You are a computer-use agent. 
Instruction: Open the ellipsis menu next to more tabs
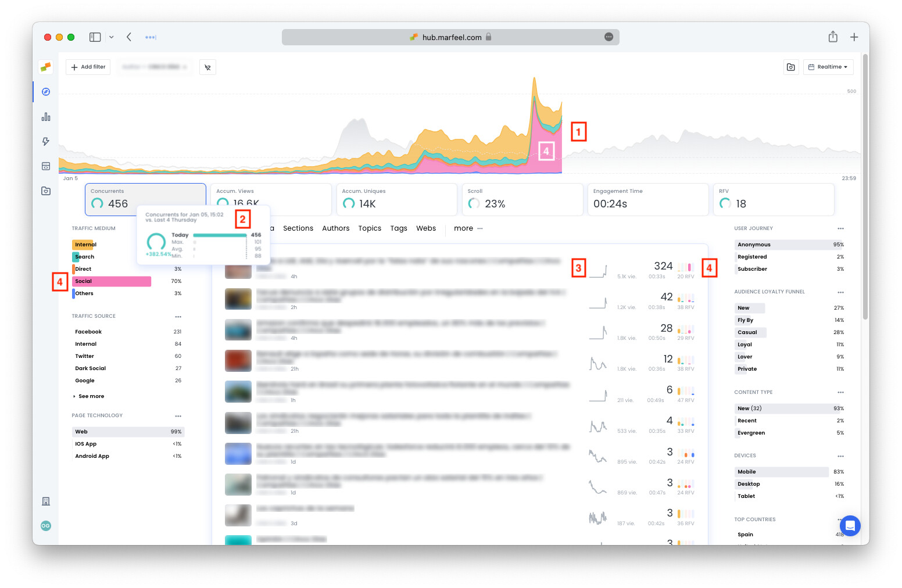pyautogui.click(x=481, y=228)
